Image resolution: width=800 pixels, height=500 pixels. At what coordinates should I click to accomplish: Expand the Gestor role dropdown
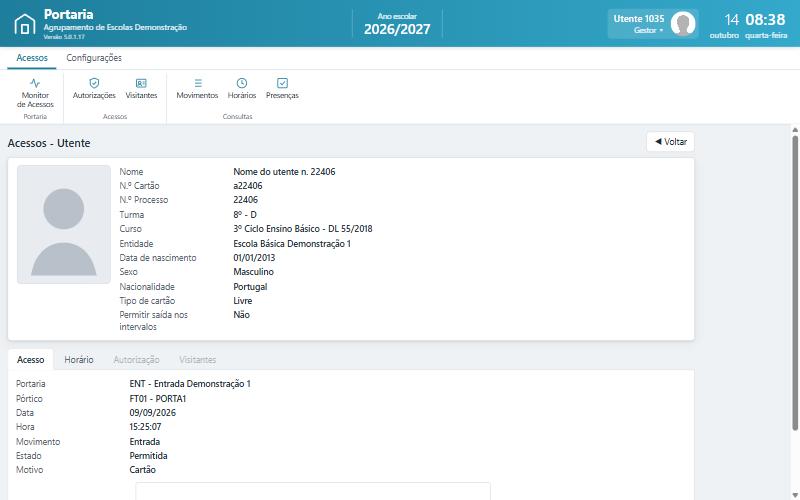pos(648,30)
